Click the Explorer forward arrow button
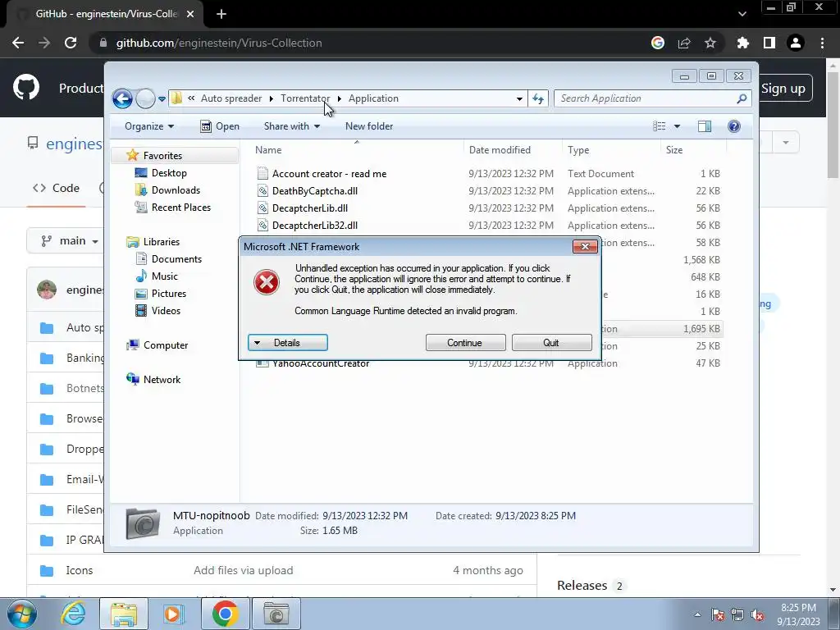Image resolution: width=840 pixels, height=630 pixels. pos(145,98)
